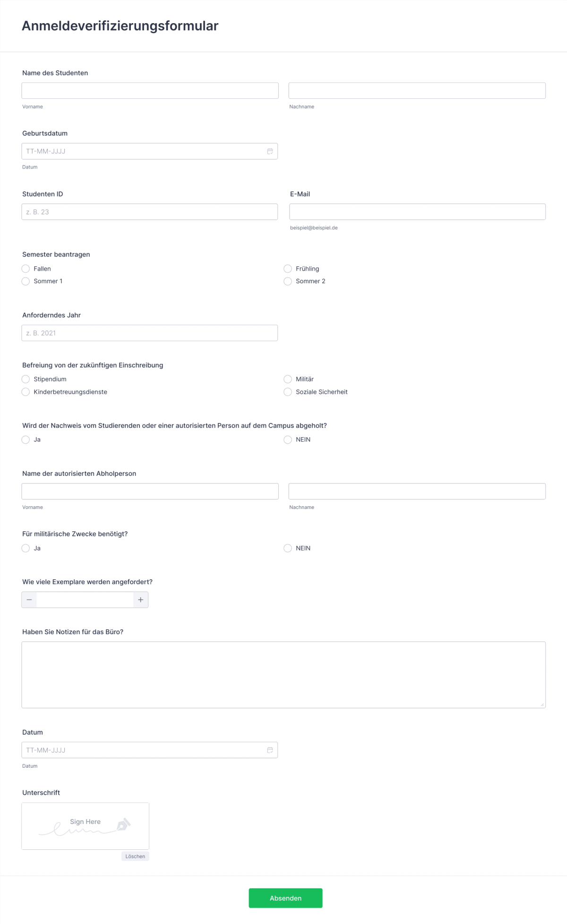
Task: Choose NEIN for military purposes question
Action: tap(288, 548)
